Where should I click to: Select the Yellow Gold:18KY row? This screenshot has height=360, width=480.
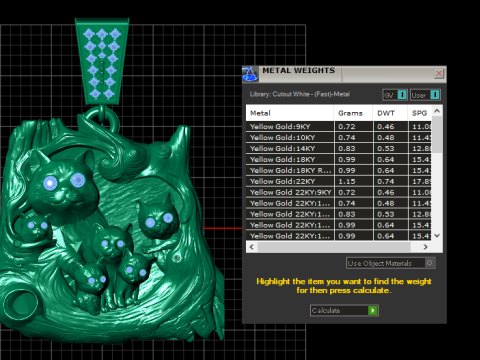click(x=339, y=159)
